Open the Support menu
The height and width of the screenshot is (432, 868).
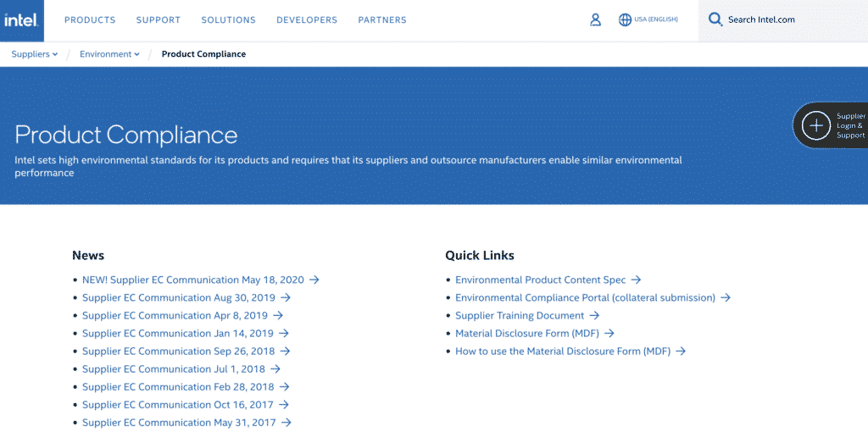click(x=159, y=20)
